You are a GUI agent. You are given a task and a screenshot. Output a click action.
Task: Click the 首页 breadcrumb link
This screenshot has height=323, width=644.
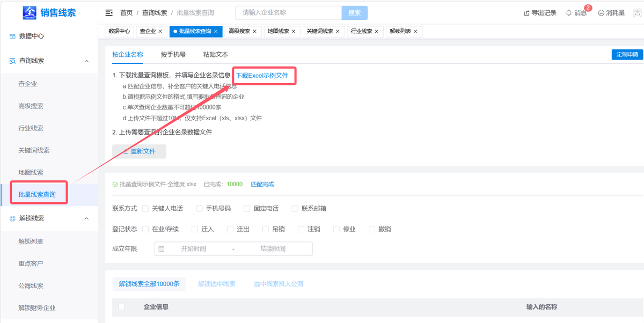(127, 13)
